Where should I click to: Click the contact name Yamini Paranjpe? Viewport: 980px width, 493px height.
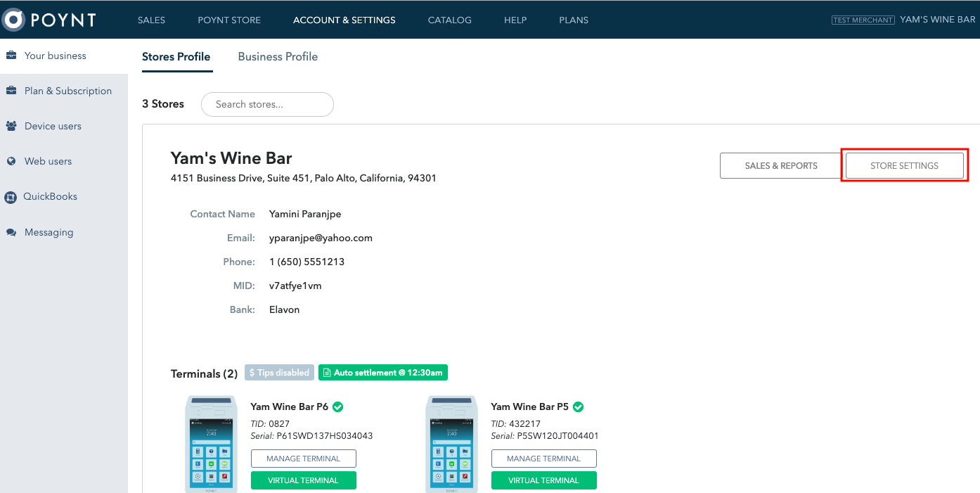pos(305,214)
